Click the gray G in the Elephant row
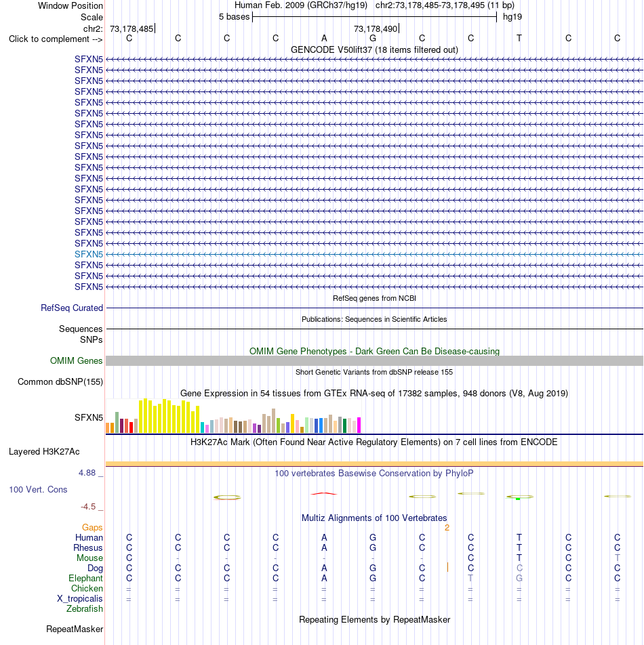644x645 pixels. click(x=519, y=579)
